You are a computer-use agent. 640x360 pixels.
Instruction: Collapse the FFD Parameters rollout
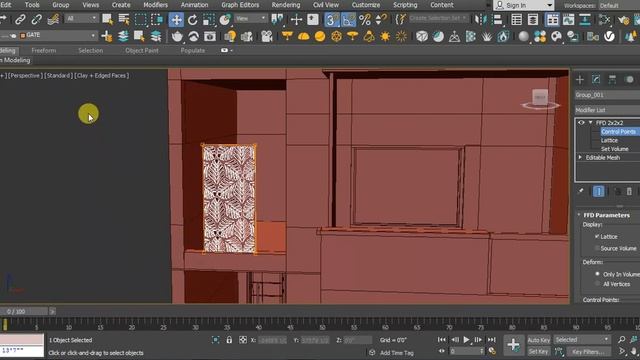tap(579, 215)
